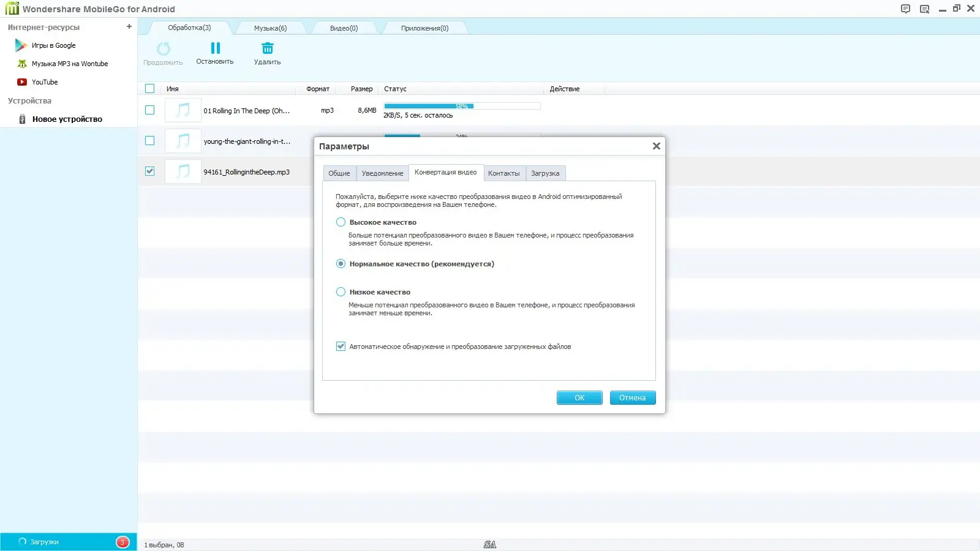Image resolution: width=980 pixels, height=551 pixels.
Task: Click the mp3 format cell
Action: [x=327, y=110]
